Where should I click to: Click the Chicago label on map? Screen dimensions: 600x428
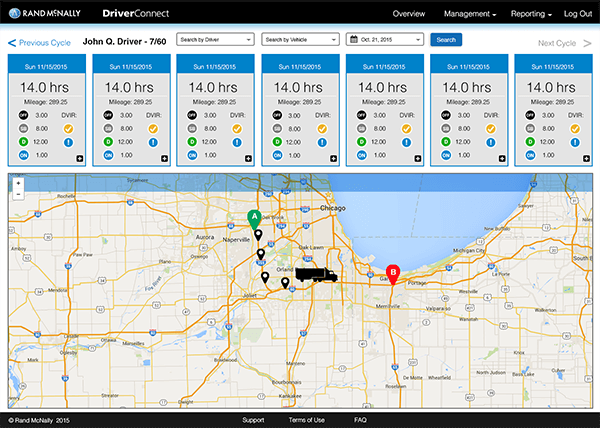[x=333, y=208]
